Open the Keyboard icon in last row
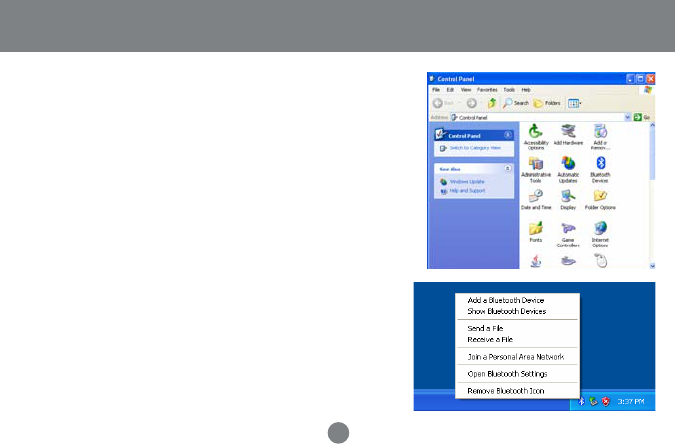 click(568, 261)
